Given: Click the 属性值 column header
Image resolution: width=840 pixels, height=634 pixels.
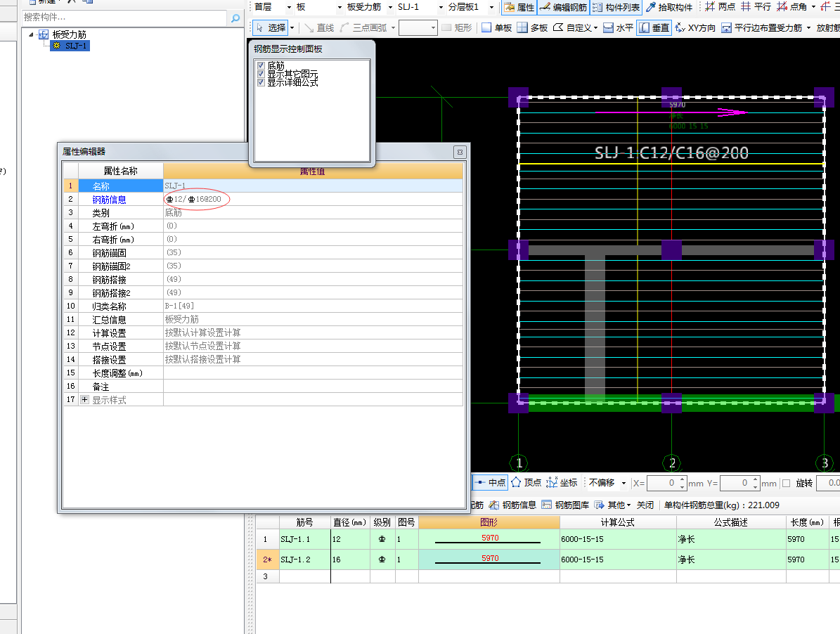Looking at the screenshot, I should coord(313,172).
